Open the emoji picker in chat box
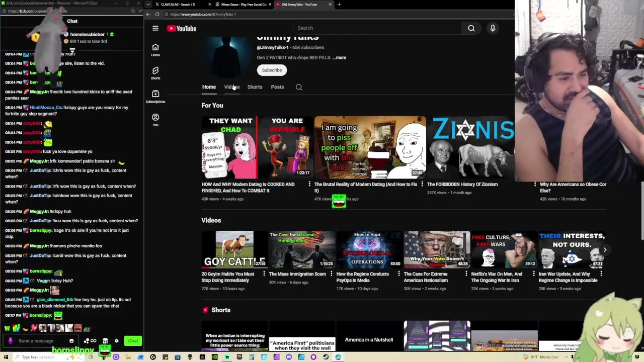The width and height of the screenshot is (644, 362). click(x=71, y=341)
